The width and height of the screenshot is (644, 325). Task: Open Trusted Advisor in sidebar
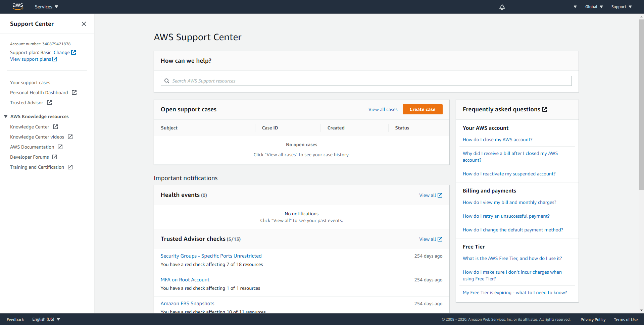[x=27, y=103]
